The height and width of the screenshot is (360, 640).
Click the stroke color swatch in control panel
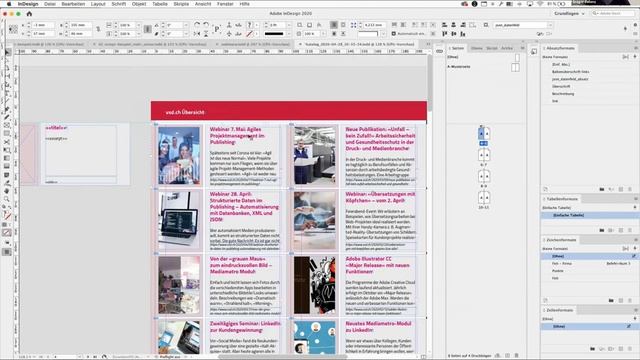pos(249,33)
